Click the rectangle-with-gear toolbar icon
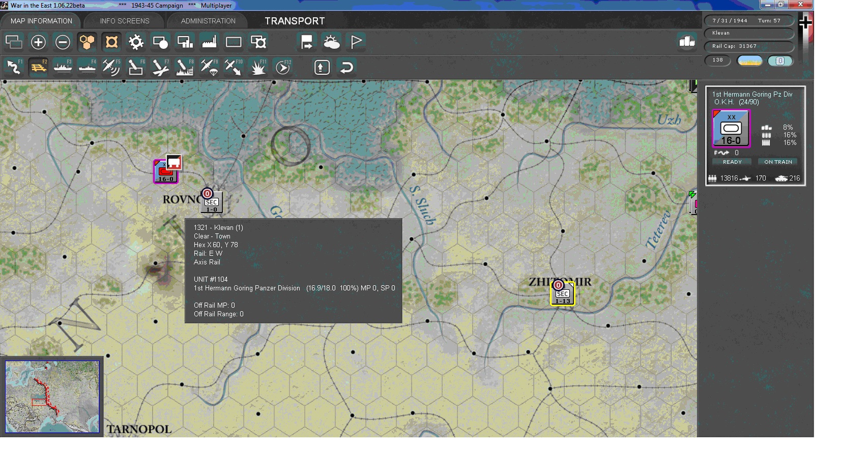The image size is (868, 476). [258, 42]
